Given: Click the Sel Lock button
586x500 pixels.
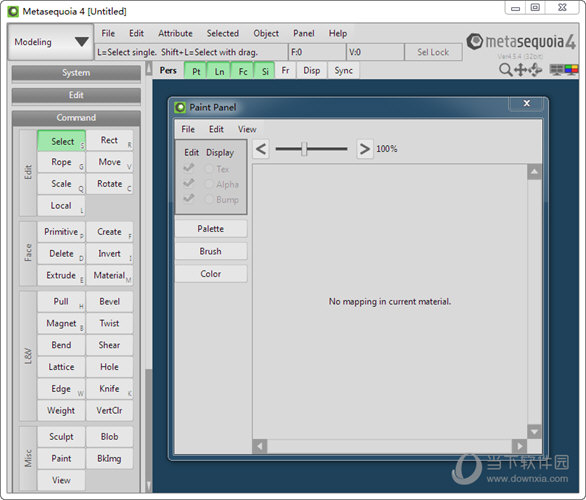Looking at the screenshot, I should pos(433,52).
